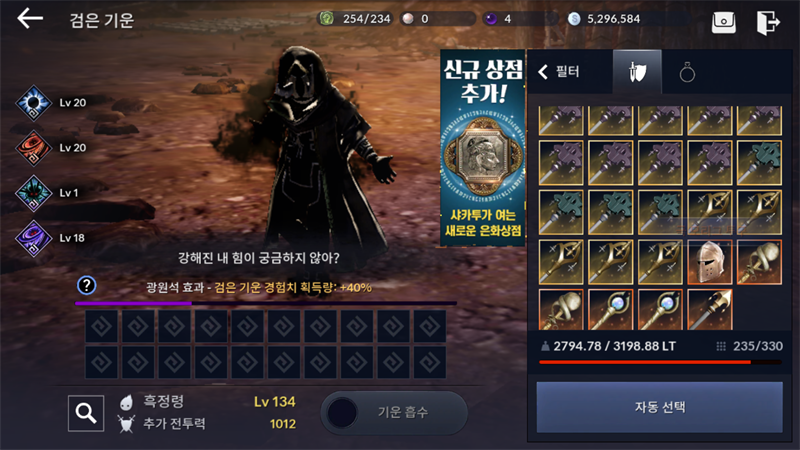Select the first empty absorption slot
The image size is (800, 450).
[x=102, y=326]
